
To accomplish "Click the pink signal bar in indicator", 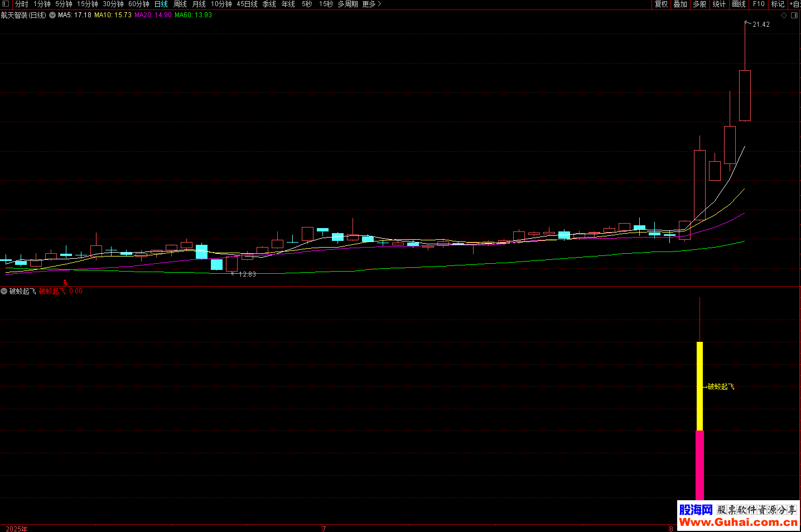I will point(699,465).
